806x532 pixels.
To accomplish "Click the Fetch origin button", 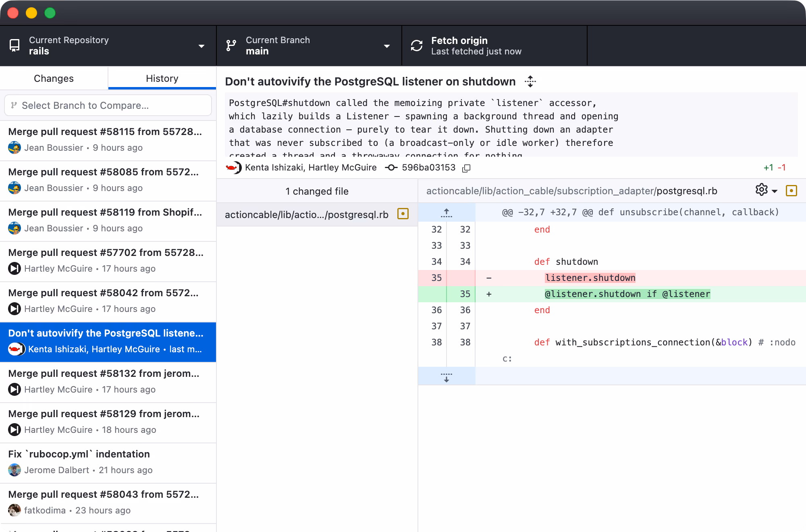I will (x=494, y=46).
